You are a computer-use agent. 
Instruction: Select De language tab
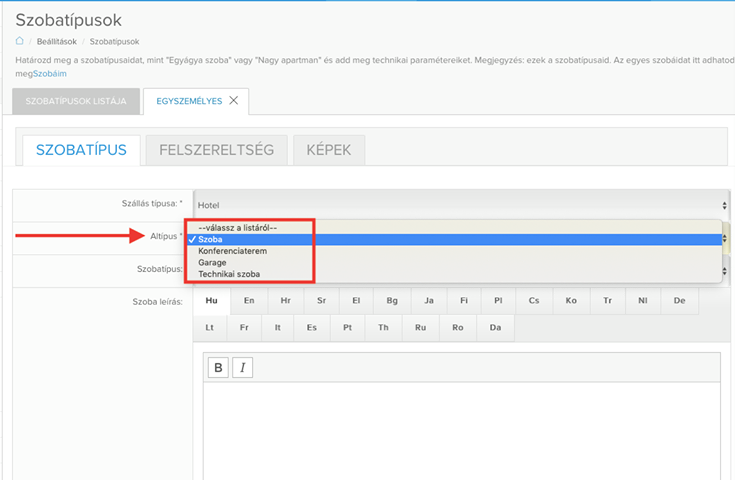[679, 301]
